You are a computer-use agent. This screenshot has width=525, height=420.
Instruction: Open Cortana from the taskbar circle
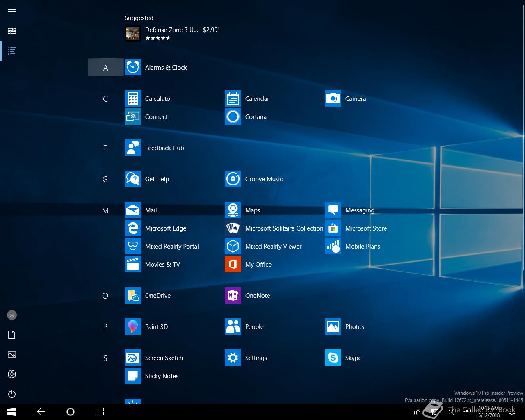click(71, 412)
